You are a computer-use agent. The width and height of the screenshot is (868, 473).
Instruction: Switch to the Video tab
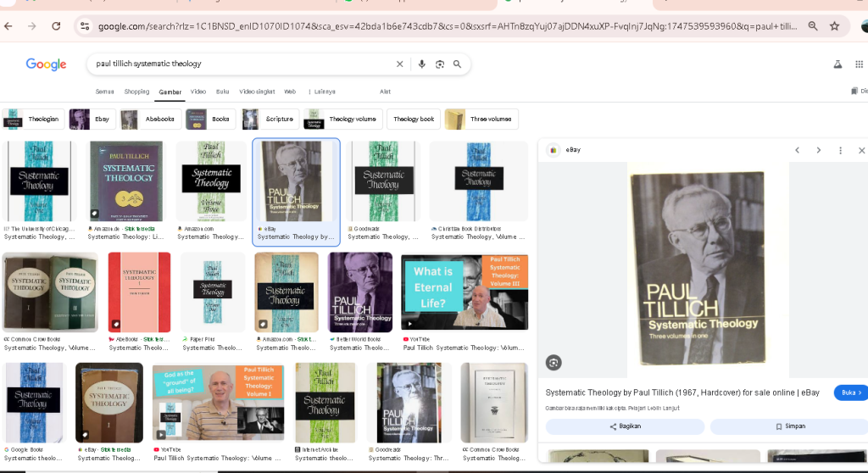point(198,92)
